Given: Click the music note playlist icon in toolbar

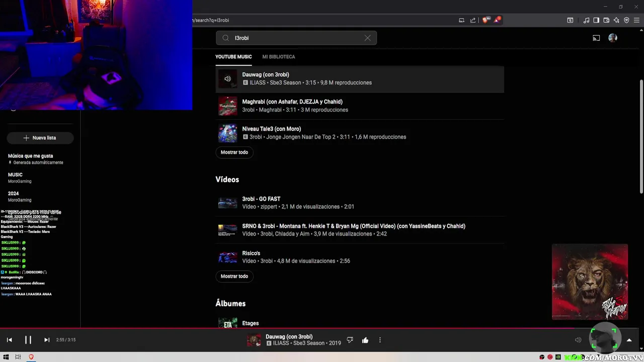Looking at the screenshot, I should [x=586, y=20].
